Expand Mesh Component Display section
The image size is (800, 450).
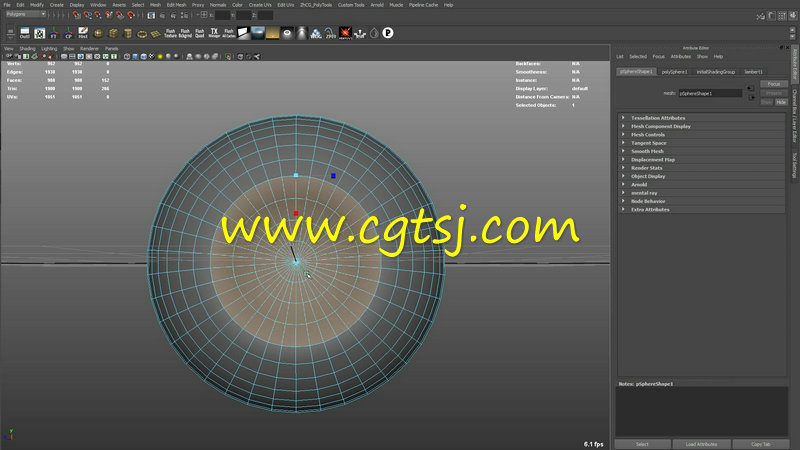pos(702,126)
